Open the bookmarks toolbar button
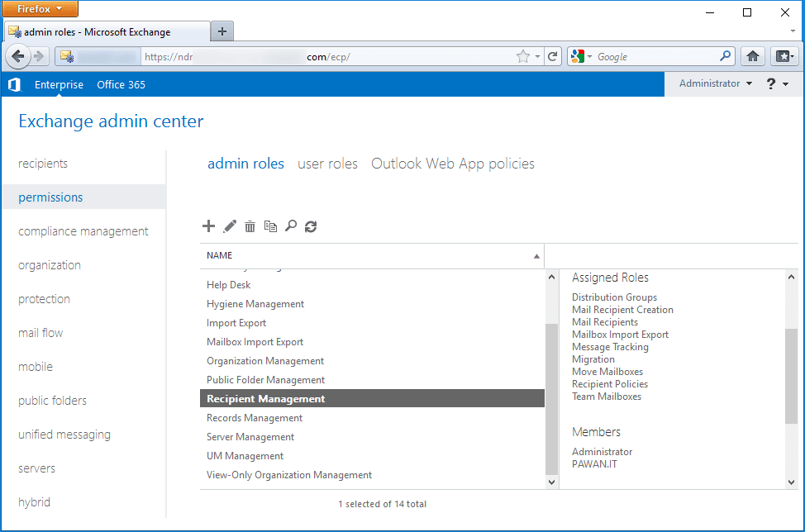The image size is (805, 532). [784, 56]
